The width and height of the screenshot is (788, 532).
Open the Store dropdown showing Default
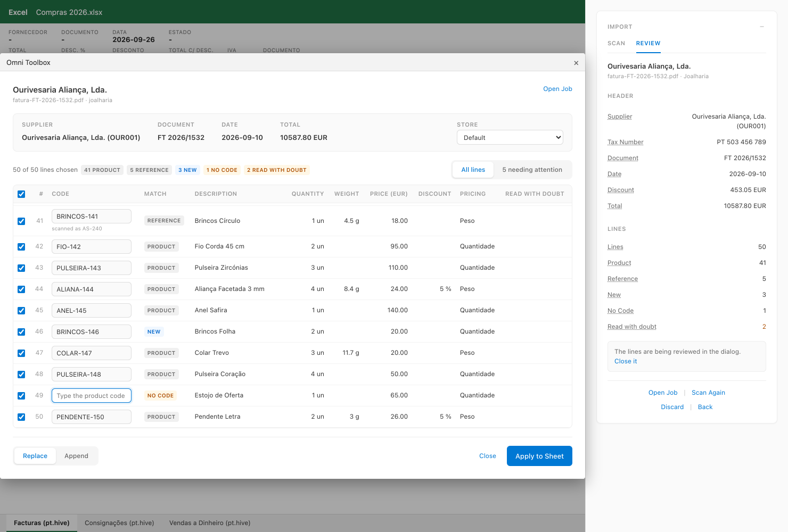510,137
